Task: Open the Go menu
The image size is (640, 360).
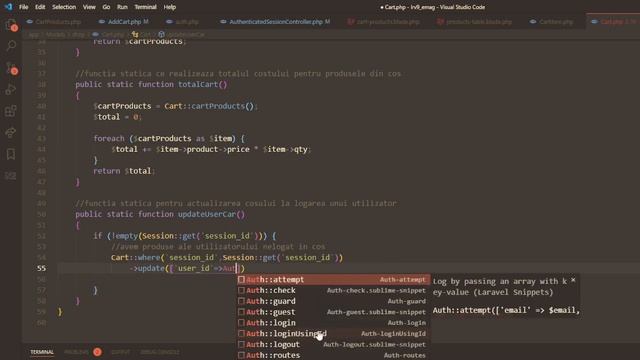Action: tap(106, 7)
